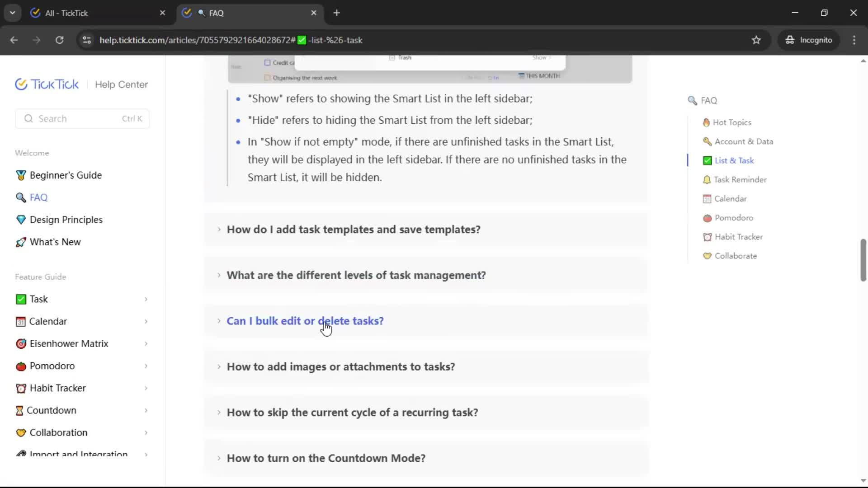This screenshot has width=868, height=488.
Task: Click the Countdown hourglass icon
Action: (19, 410)
